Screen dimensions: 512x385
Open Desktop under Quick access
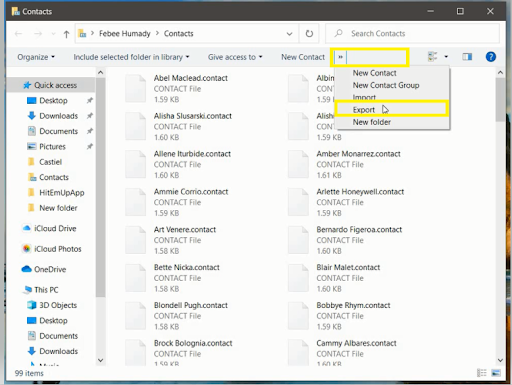[x=53, y=101]
